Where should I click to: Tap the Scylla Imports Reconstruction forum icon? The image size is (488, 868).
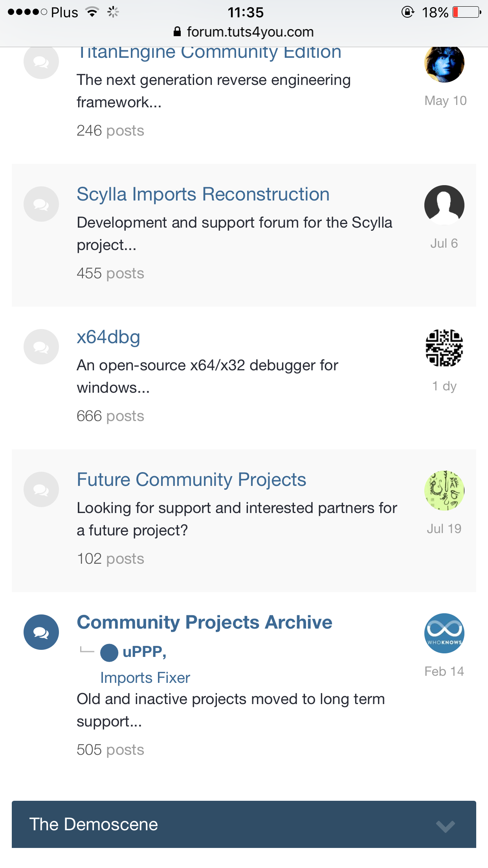41,204
